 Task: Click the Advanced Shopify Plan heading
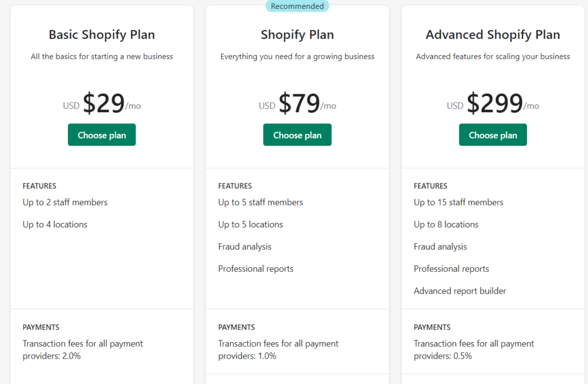[493, 35]
